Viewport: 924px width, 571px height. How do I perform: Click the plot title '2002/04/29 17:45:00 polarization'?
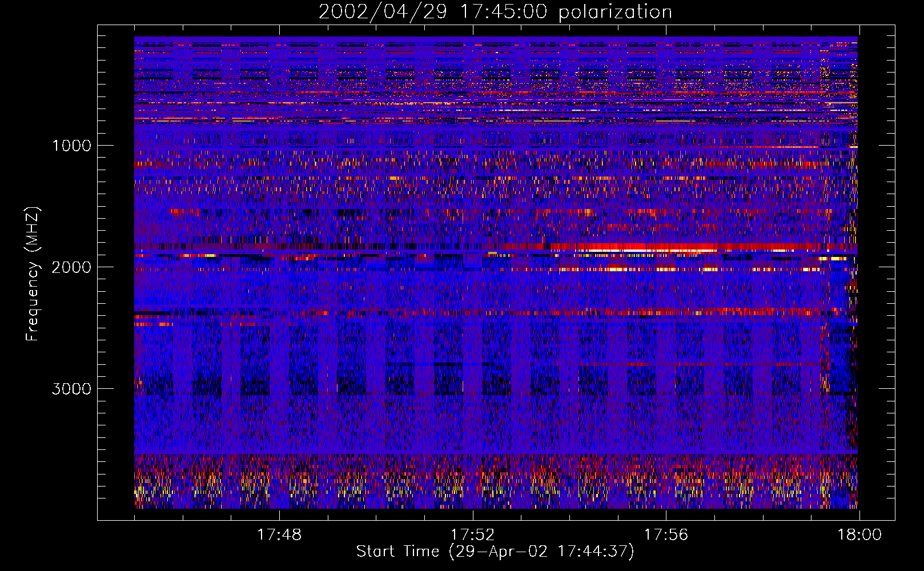[495, 12]
